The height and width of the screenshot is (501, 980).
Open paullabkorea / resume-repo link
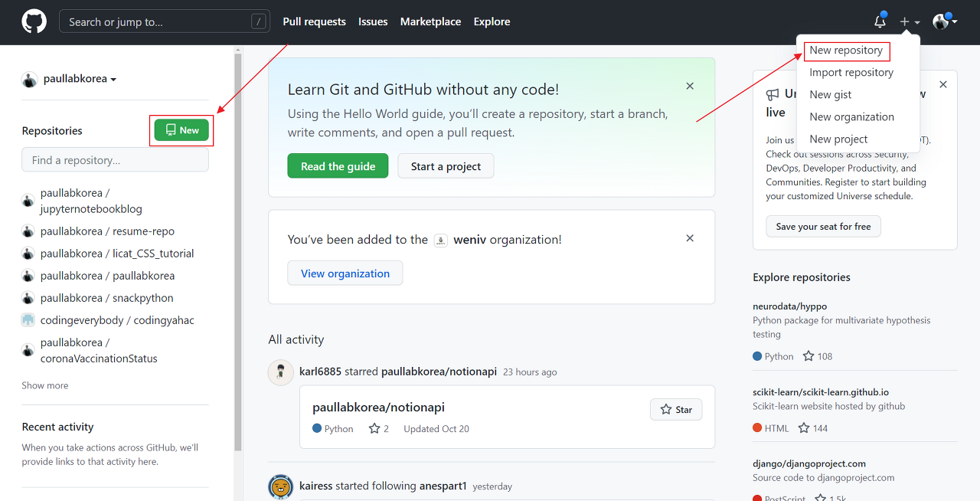coord(107,231)
